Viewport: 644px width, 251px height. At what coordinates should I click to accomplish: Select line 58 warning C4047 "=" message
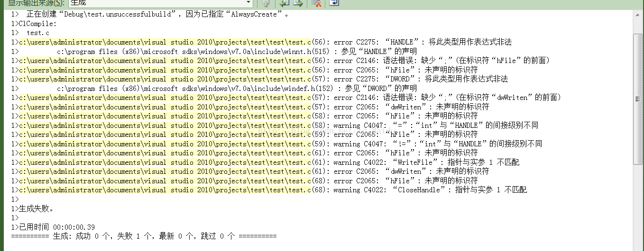(x=275, y=125)
